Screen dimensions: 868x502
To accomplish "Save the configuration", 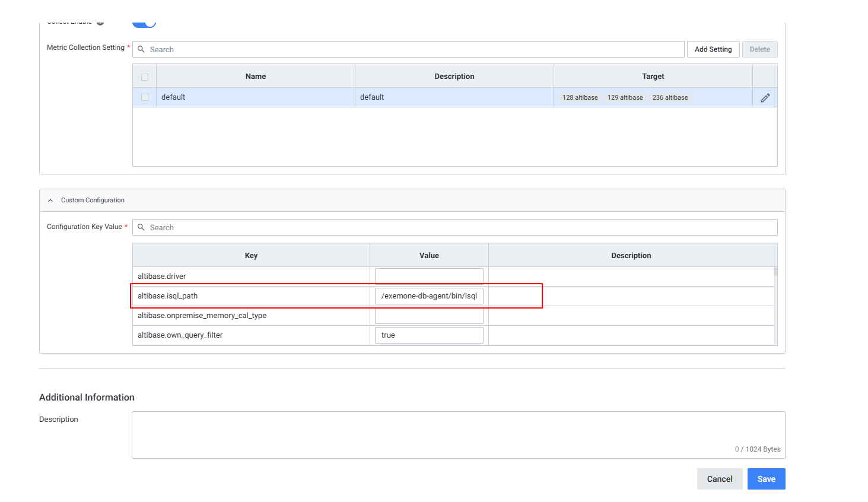I will click(766, 479).
